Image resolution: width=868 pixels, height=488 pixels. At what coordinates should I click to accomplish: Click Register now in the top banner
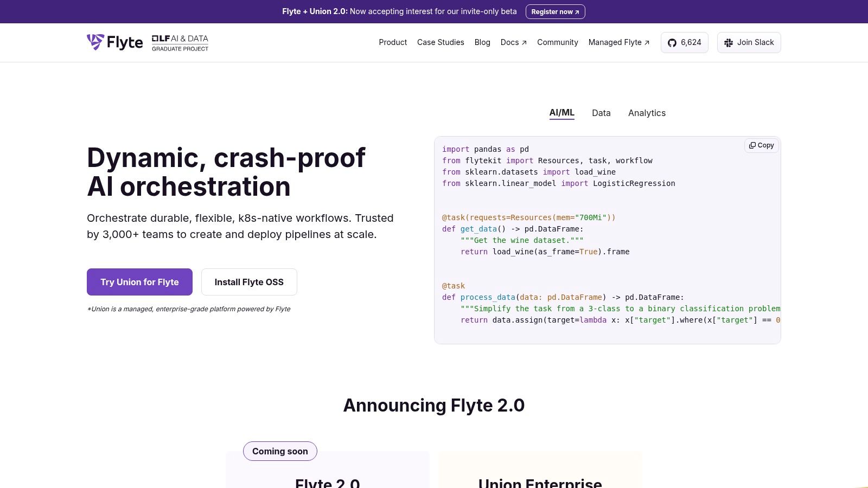[x=555, y=11]
